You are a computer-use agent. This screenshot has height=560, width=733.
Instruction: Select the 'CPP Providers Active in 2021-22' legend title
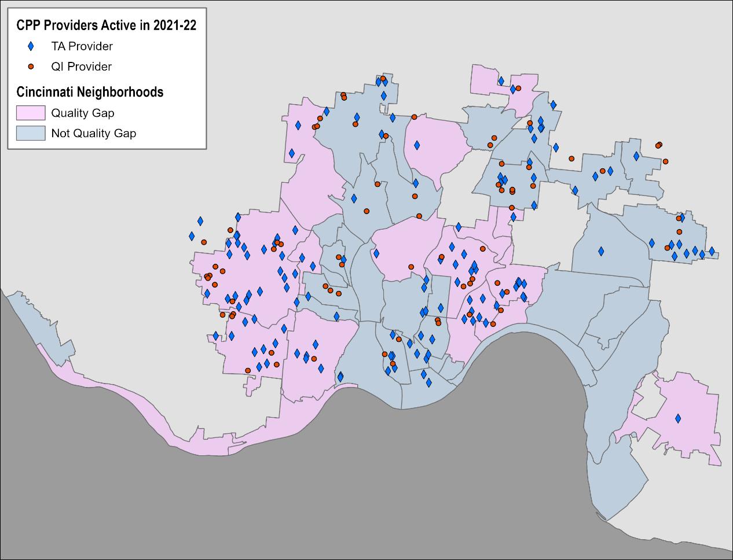(106, 25)
